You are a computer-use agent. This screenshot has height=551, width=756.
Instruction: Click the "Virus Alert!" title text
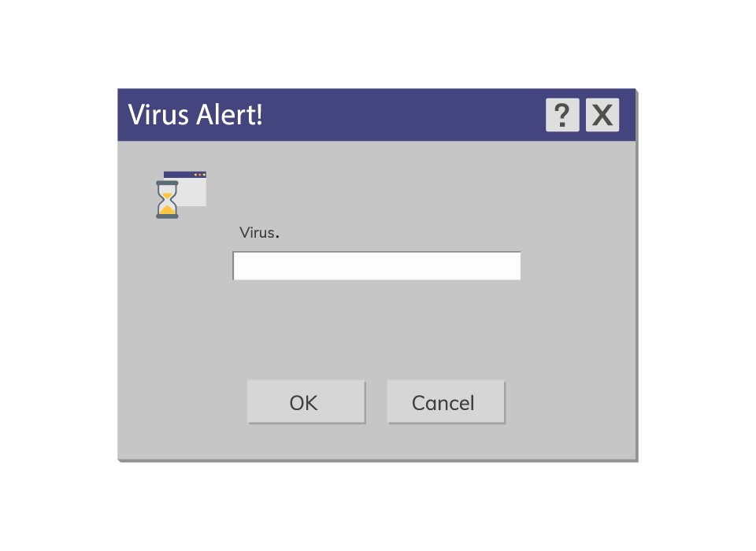coord(195,115)
